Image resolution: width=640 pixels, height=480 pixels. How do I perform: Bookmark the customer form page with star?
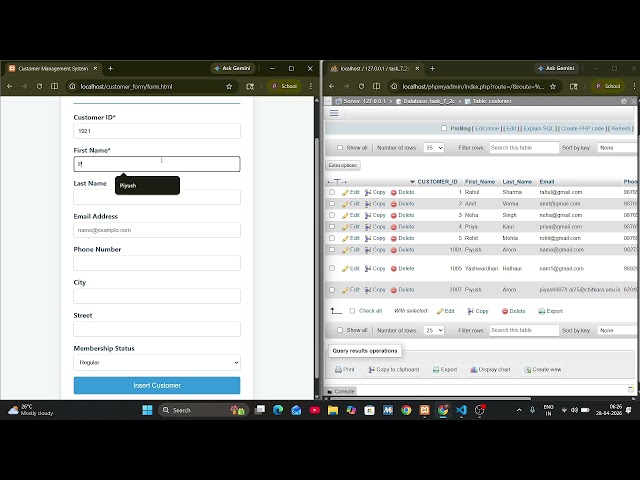pos(229,86)
